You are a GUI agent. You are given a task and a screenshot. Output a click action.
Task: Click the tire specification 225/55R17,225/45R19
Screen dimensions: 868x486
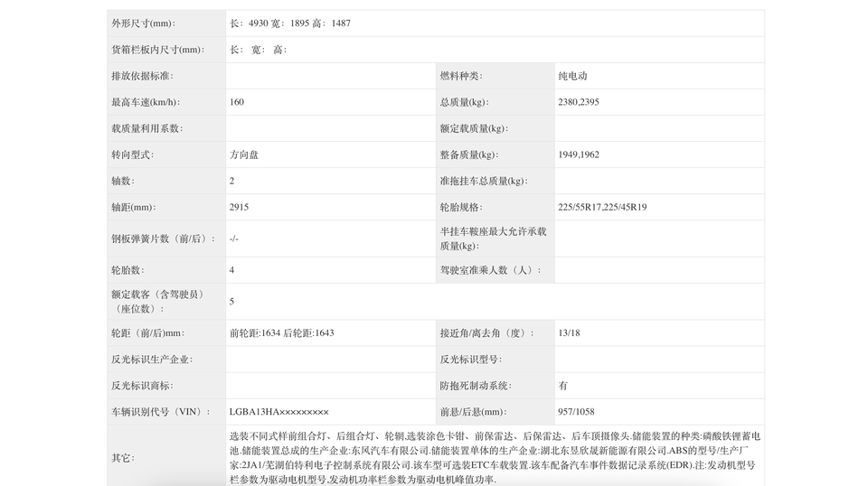602,207
